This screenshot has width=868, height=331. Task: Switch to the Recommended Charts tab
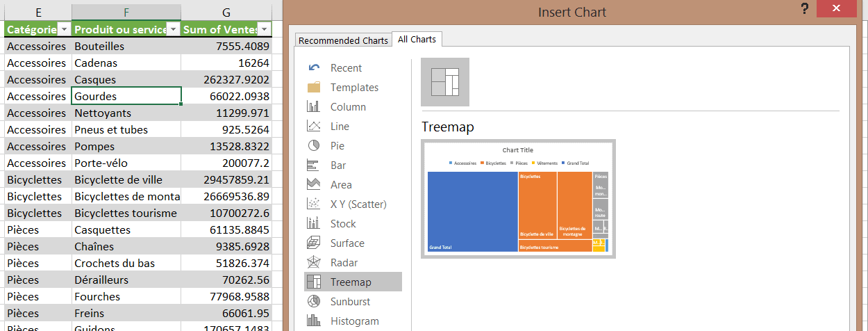343,40
